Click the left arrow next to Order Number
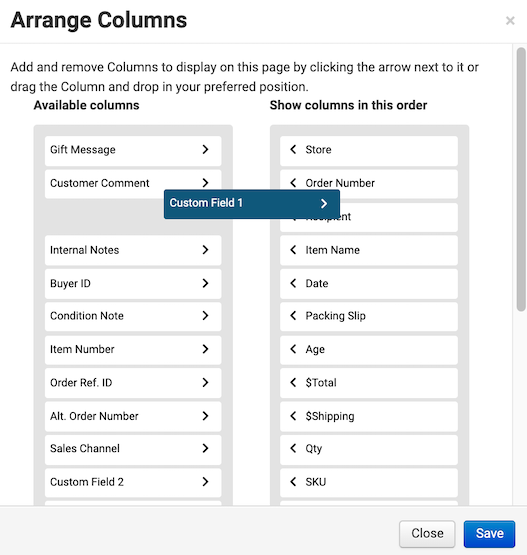Screen dimensions: 527x555 point(293,183)
